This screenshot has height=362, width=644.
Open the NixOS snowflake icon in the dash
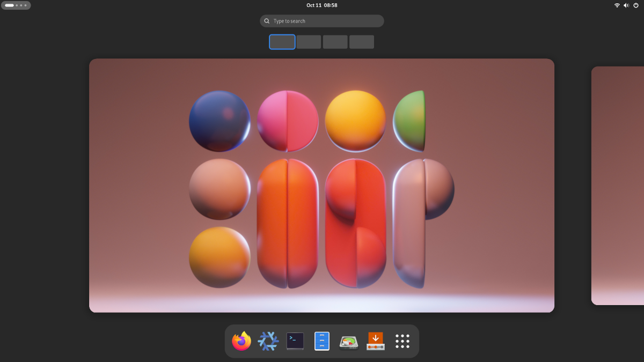[268, 341]
